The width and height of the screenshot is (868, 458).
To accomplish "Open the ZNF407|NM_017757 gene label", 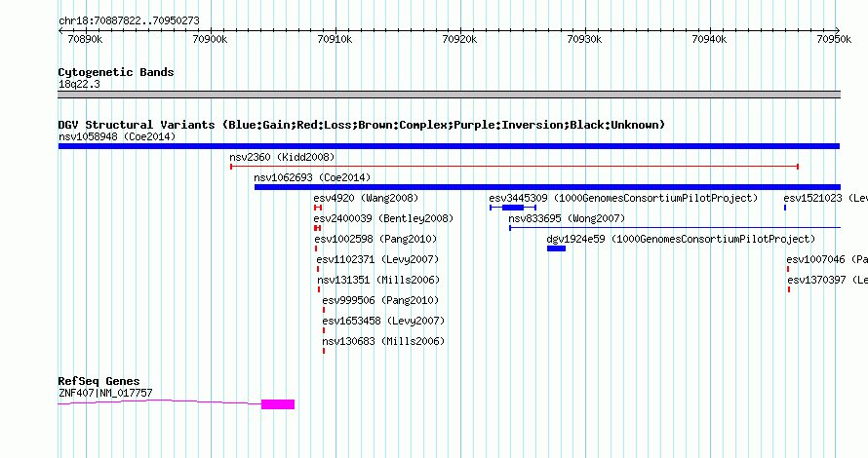I will [x=105, y=394].
